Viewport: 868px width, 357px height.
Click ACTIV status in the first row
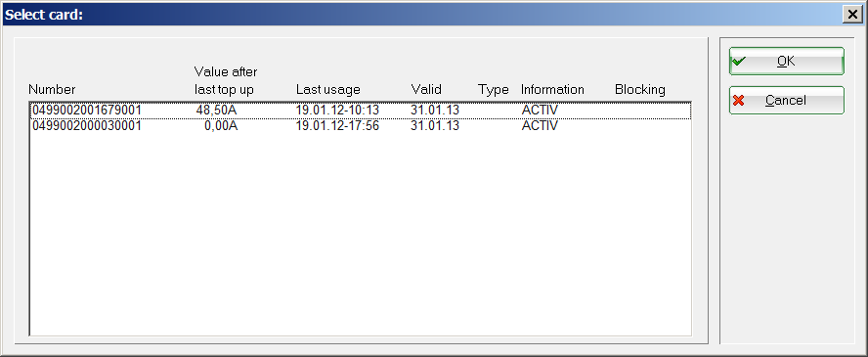(x=540, y=111)
